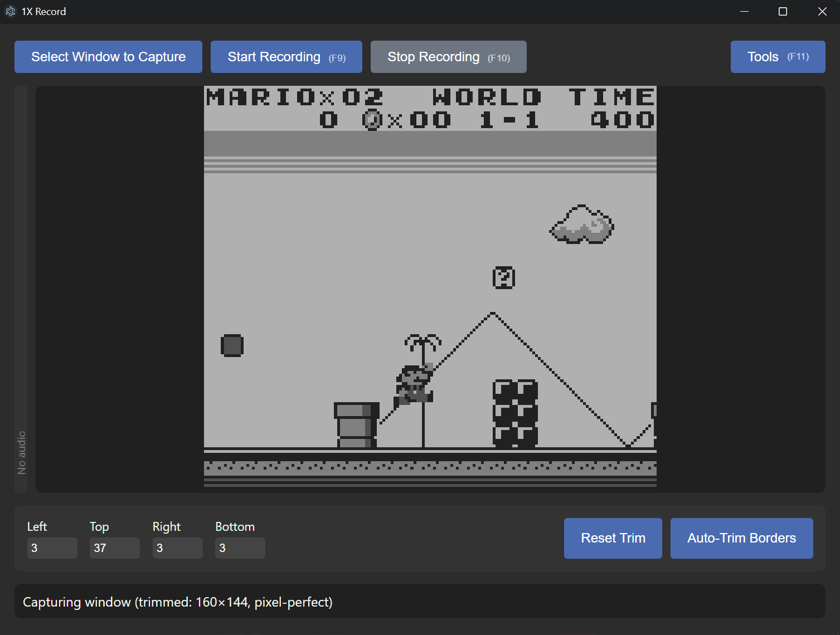Image resolution: width=840 pixels, height=635 pixels.
Task: Stop recording using the F10 button
Action: point(448,57)
